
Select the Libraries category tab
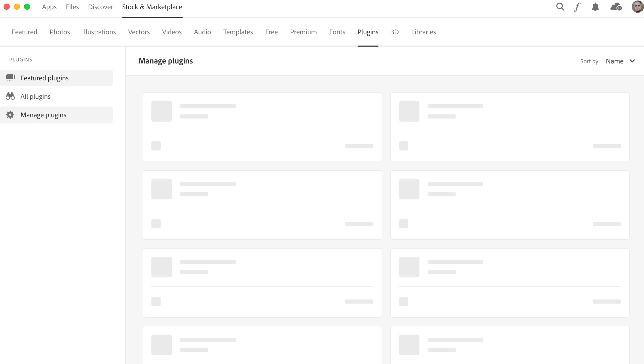pos(423,32)
